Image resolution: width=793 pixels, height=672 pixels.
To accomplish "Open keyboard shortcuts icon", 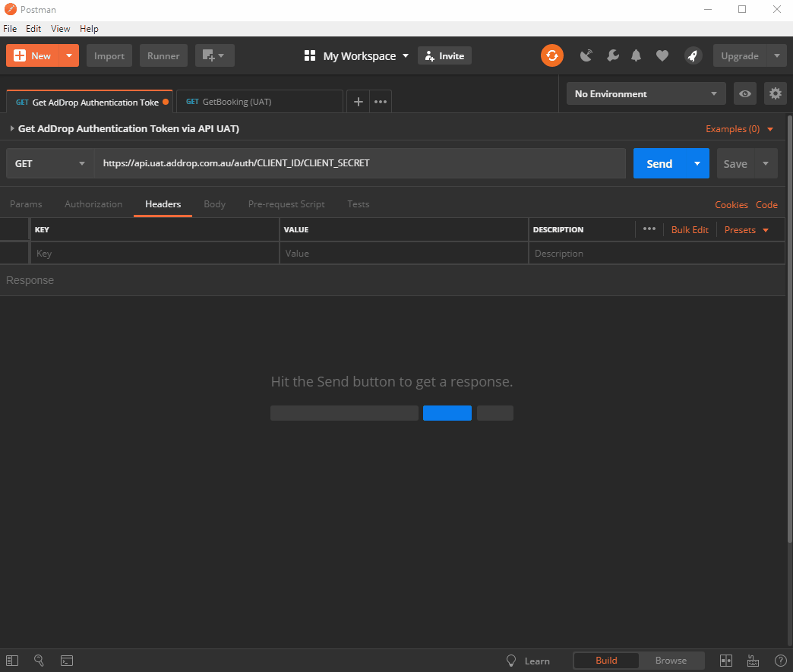I will (x=753, y=661).
